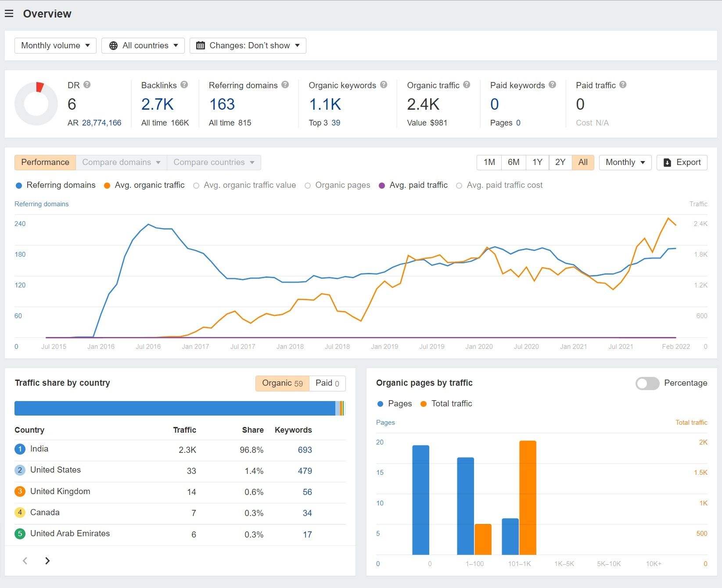Export the performance chart data
This screenshot has width=722, height=588.
pyautogui.click(x=682, y=162)
